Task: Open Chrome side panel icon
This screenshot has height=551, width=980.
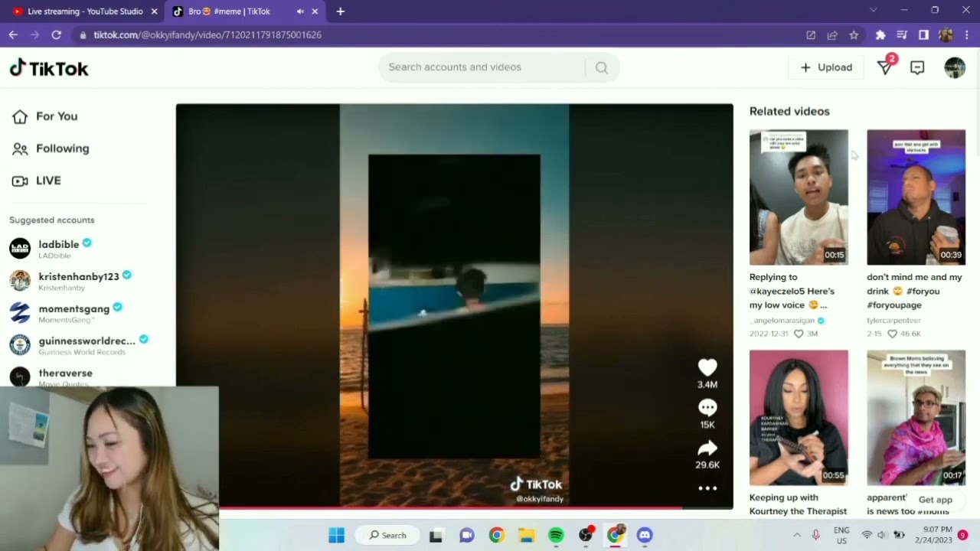Action: (923, 34)
